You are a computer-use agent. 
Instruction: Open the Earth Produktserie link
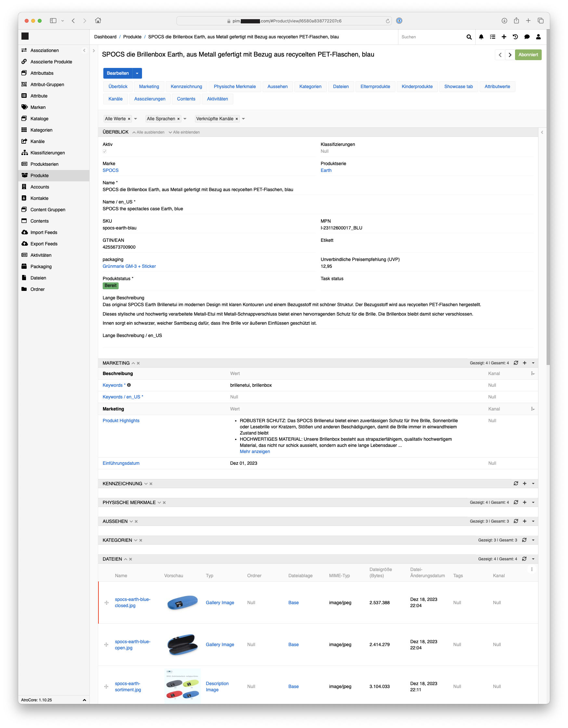coord(326,170)
